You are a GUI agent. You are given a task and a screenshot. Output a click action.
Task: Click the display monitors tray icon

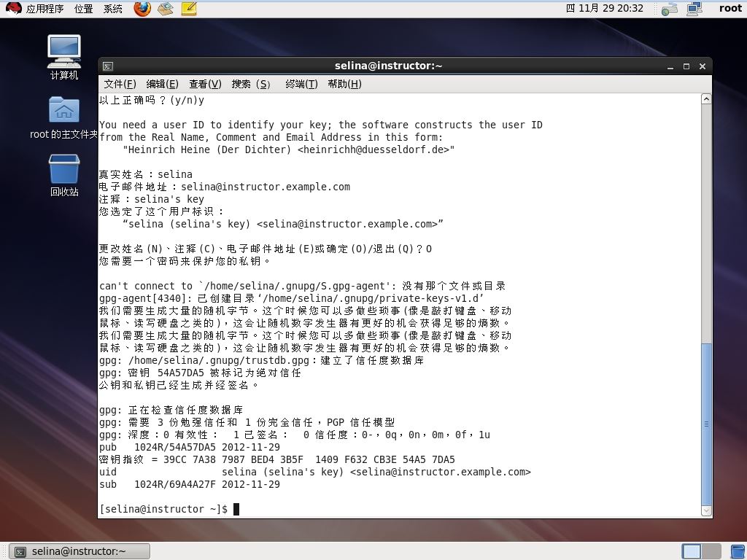coord(694,9)
